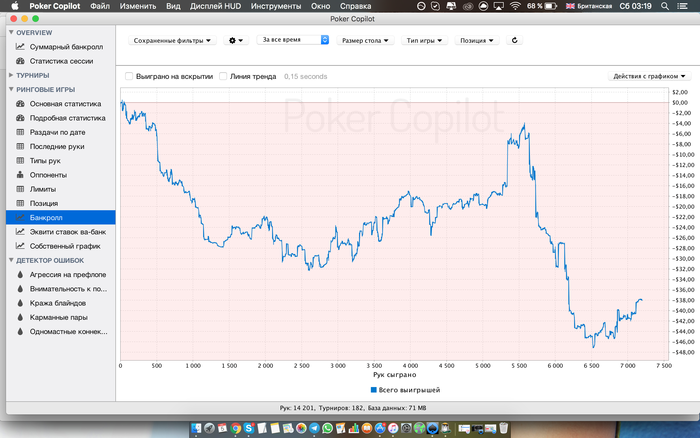Open Google Chrome from the Dock
This screenshot has width=700, height=438.
(235, 429)
